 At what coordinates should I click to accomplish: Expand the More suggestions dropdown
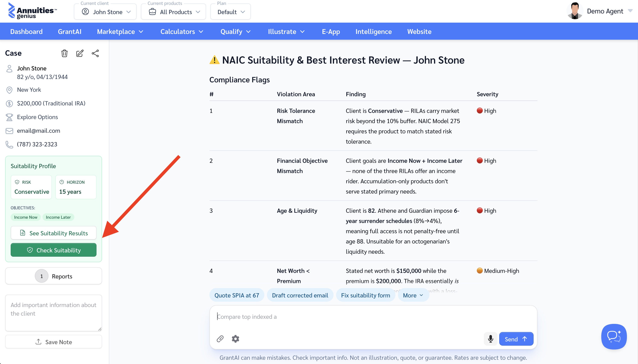pyautogui.click(x=413, y=295)
